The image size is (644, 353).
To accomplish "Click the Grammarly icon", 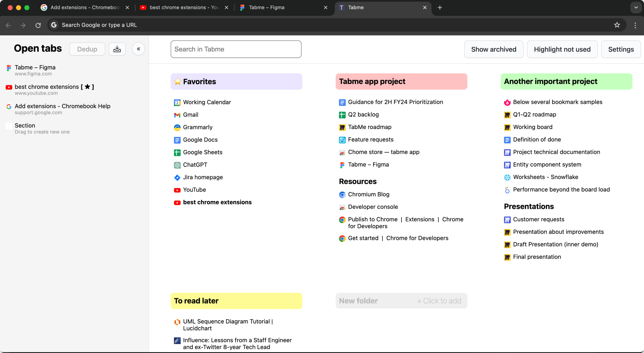I will point(177,127).
